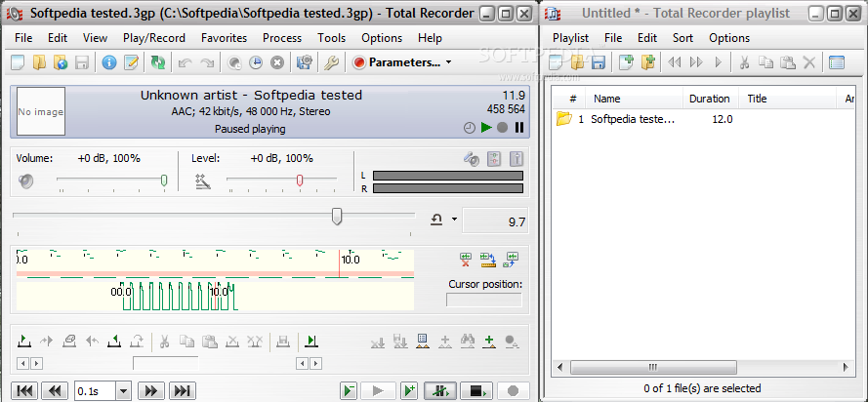Jump to end with skip-to-end button
The height and width of the screenshot is (402, 868).
click(x=183, y=391)
